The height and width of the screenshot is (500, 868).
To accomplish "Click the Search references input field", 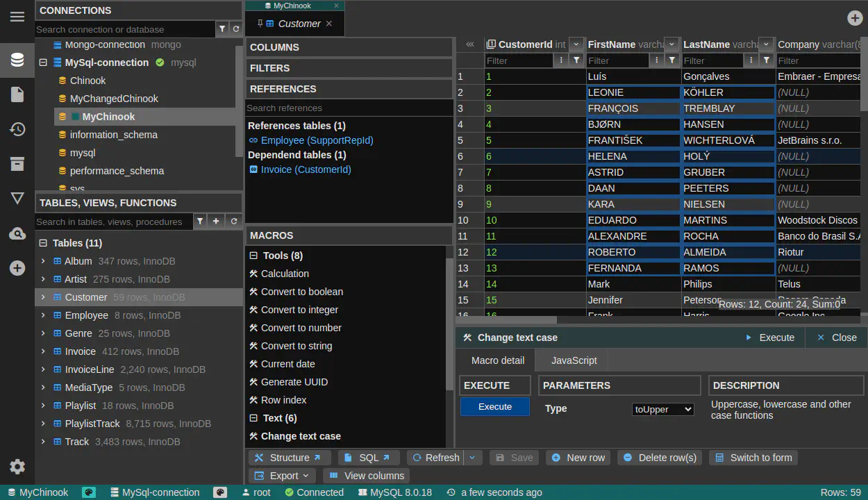I will [x=349, y=108].
